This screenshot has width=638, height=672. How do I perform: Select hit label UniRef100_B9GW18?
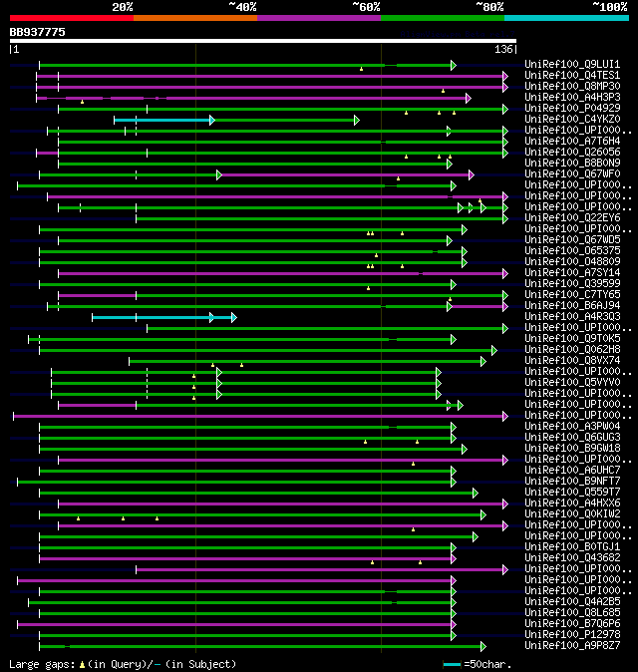(x=572, y=449)
